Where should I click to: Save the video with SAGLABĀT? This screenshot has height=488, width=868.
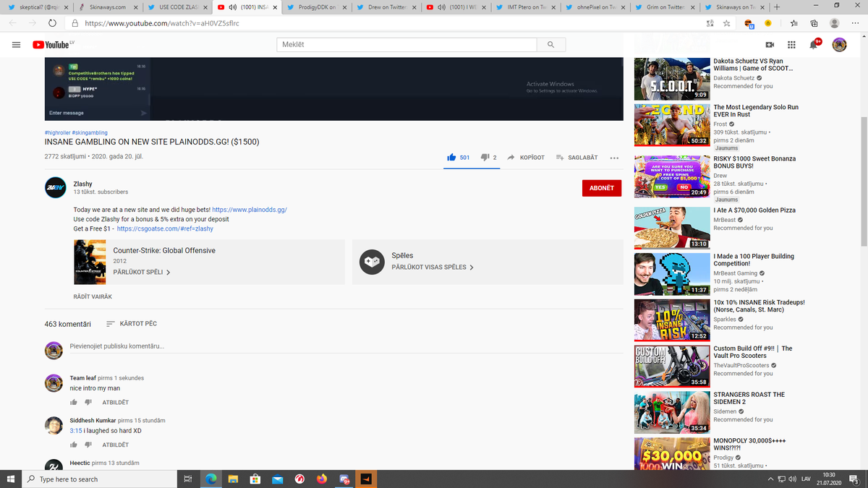(576, 158)
